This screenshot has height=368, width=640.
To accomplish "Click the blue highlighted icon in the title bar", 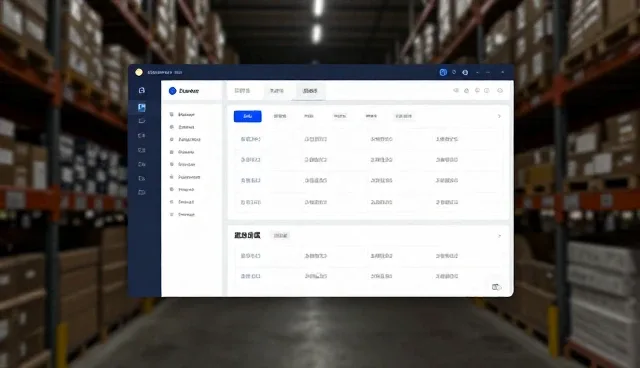I will [443, 72].
